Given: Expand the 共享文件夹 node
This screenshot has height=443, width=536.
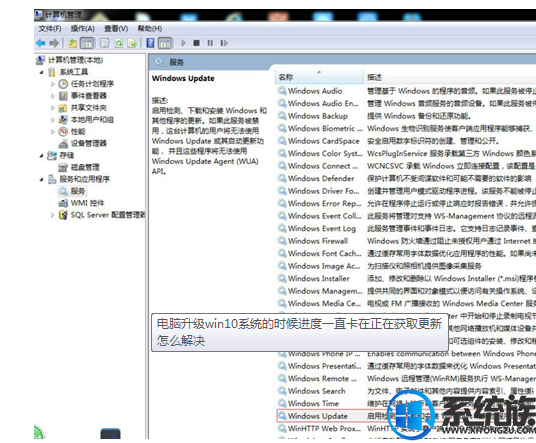Looking at the screenshot, I should coord(53,108).
